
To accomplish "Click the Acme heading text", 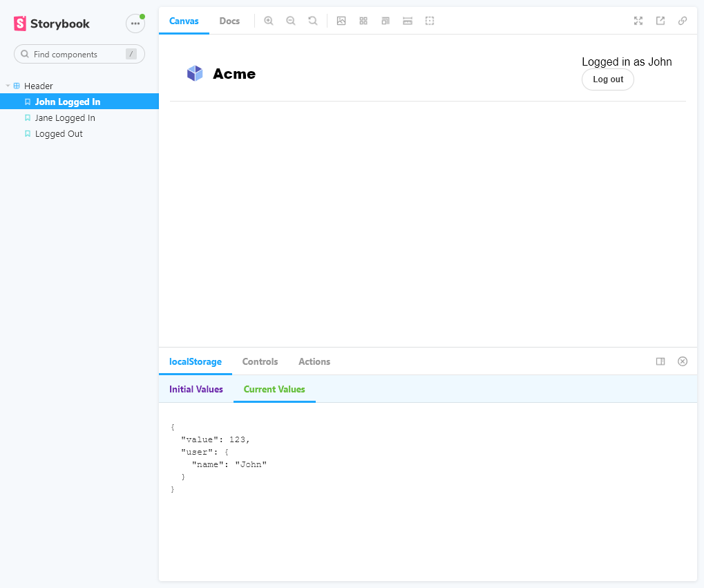I will tap(234, 74).
